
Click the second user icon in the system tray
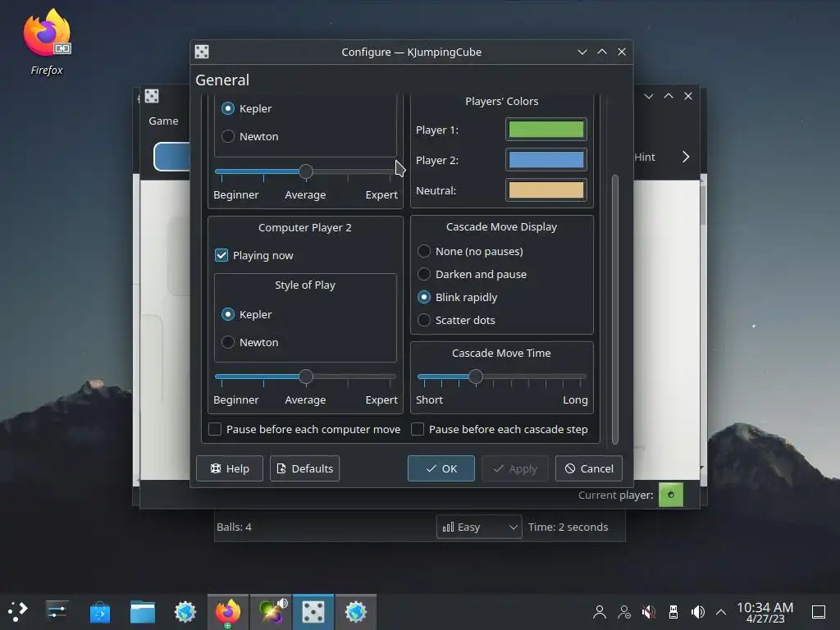(624, 612)
